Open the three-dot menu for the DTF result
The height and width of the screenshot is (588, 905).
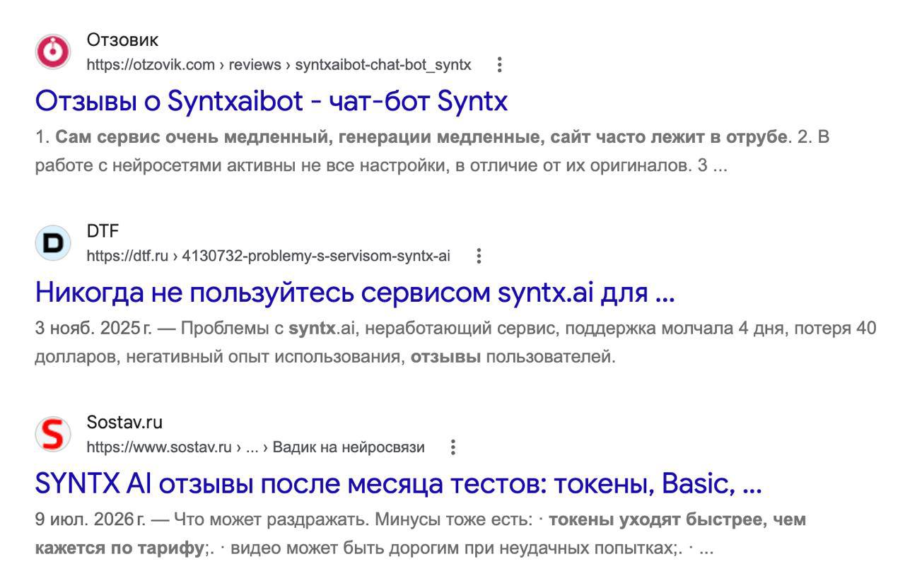(x=479, y=256)
